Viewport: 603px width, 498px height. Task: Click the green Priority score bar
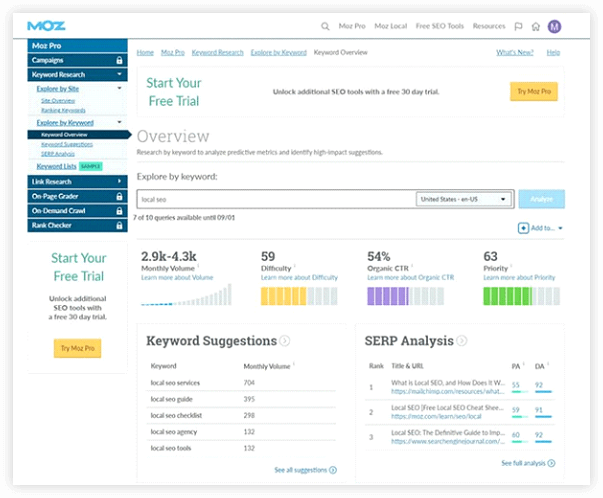point(521,296)
